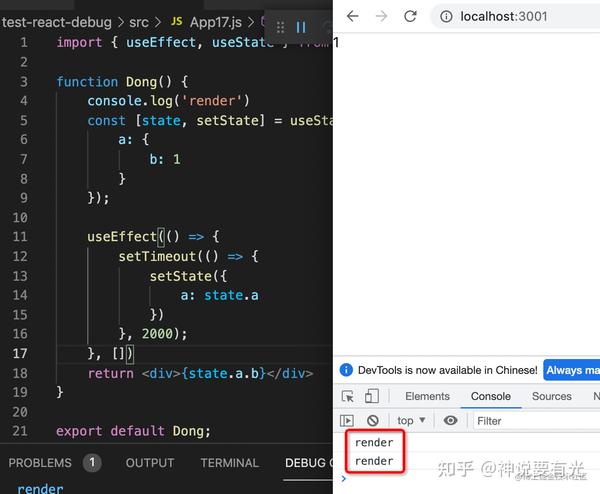Click 'state.a' on line 14
The width and height of the screenshot is (600, 494).
(x=231, y=295)
